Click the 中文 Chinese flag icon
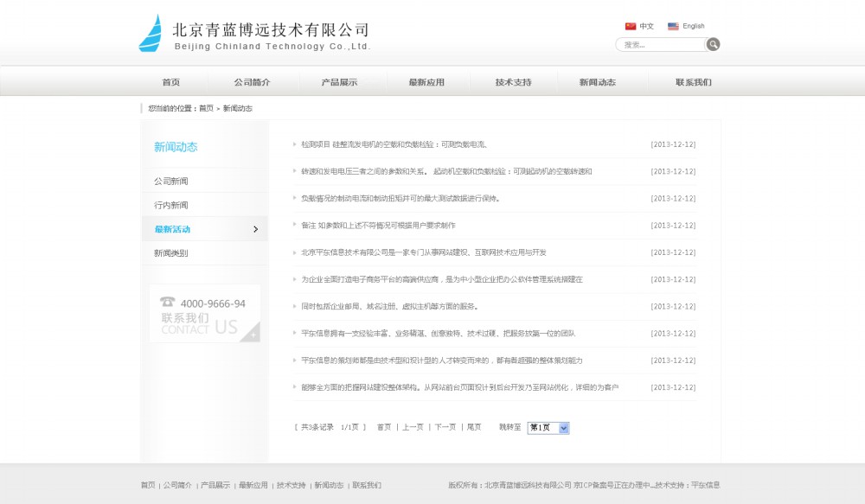The height and width of the screenshot is (504, 865). pyautogui.click(x=630, y=25)
